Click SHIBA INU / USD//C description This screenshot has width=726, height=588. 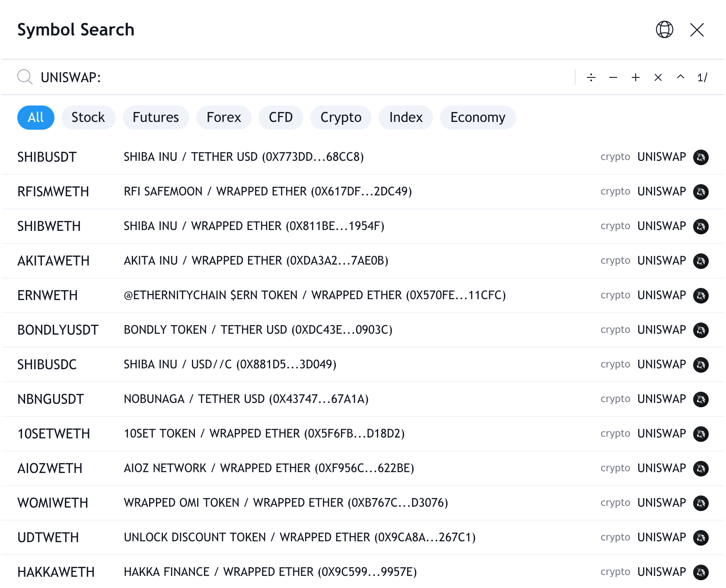(x=230, y=364)
